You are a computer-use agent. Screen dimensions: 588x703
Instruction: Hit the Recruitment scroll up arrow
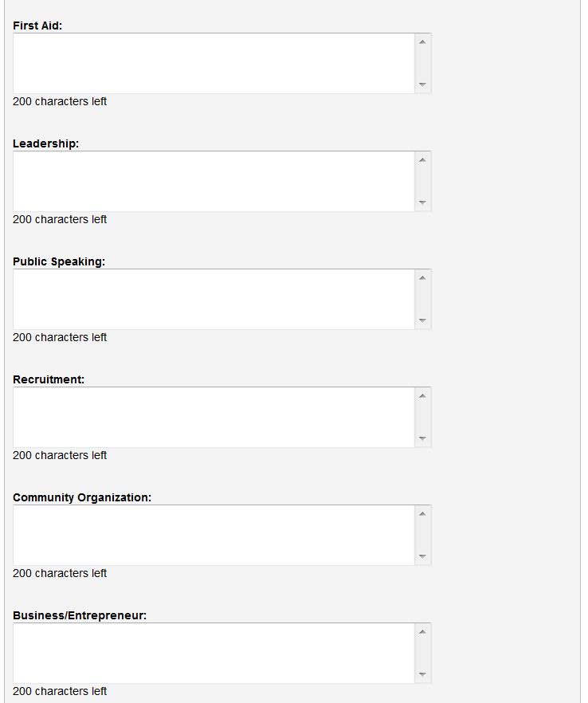tap(422, 395)
